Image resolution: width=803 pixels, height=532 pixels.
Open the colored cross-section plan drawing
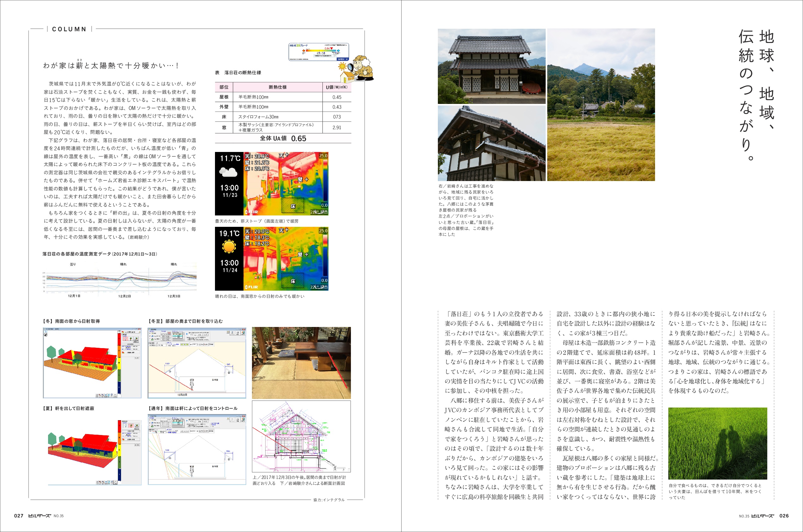(302, 436)
